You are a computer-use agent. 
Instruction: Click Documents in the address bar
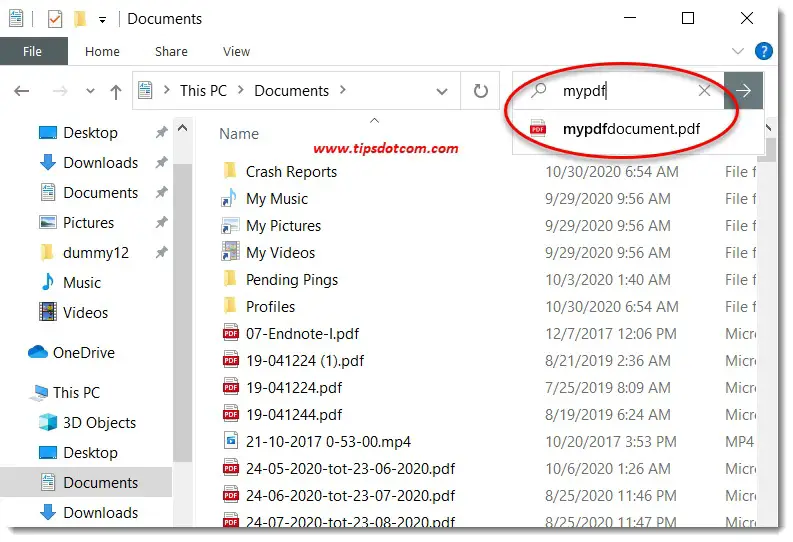(x=291, y=91)
